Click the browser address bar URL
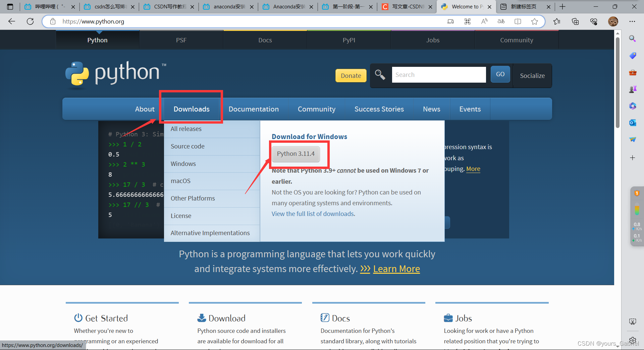The width and height of the screenshot is (644, 350). click(93, 21)
